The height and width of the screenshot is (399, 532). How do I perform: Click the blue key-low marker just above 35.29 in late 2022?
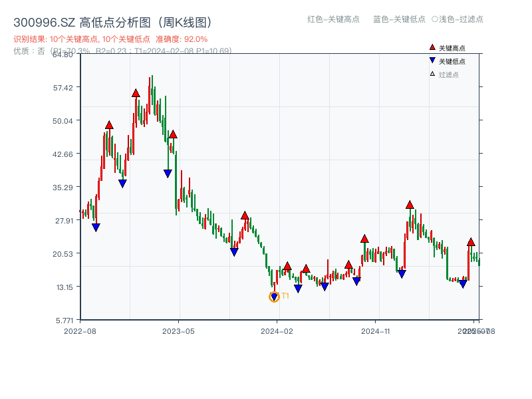(x=122, y=184)
